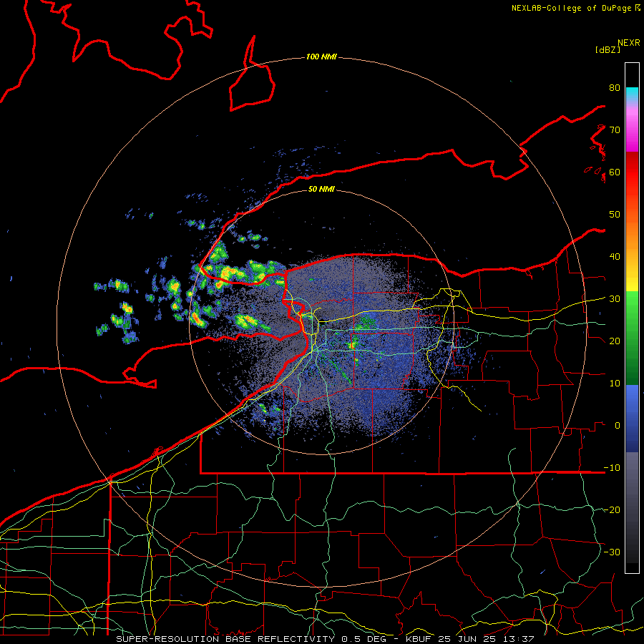Click the NEXR legend title

click(x=629, y=43)
